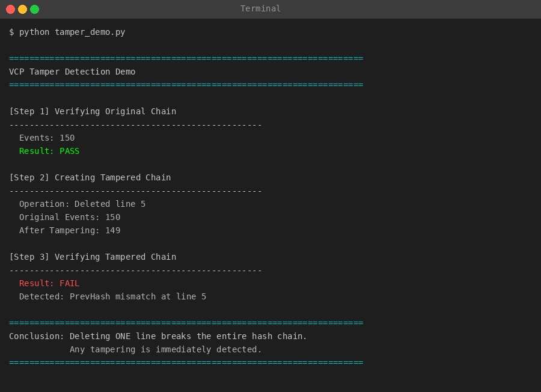Click the red Result: FAIL text
The height and width of the screenshot is (392, 541).
(49, 283)
